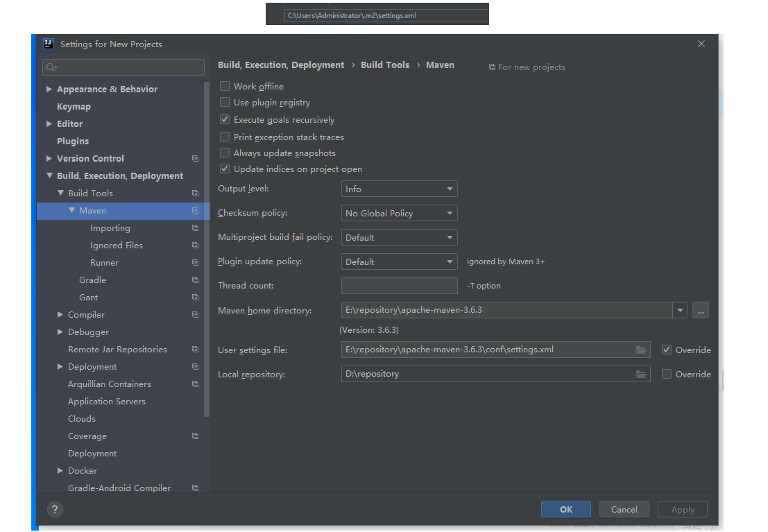Expand Maven home directory dropdown arrow
Image resolution: width=768 pixels, height=532 pixels.
tap(681, 310)
